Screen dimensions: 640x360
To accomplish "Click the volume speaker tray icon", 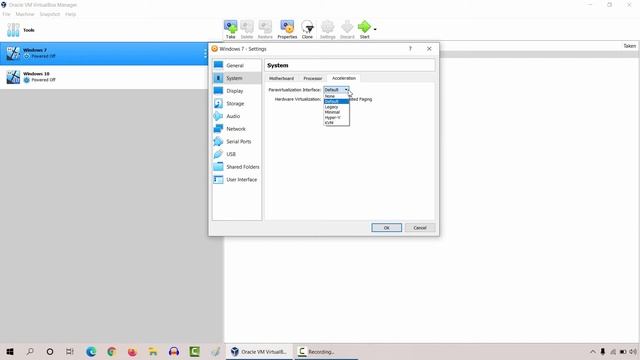I will pos(633,351).
